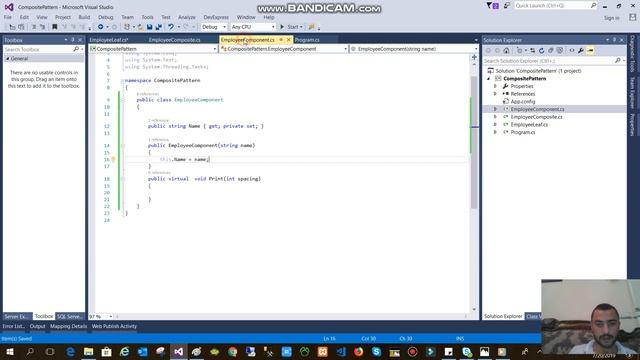Image resolution: width=640 pixels, height=360 pixels.
Task: Expand the Properties node in Solution Explorer
Action: tap(496, 86)
